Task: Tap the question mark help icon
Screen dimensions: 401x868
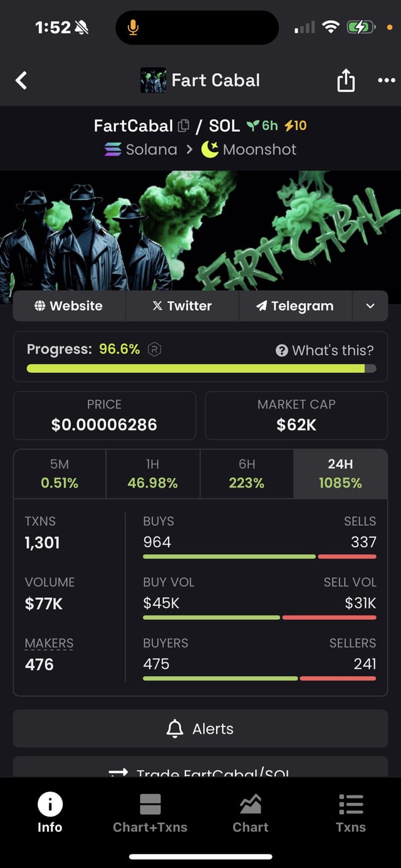Action: click(x=282, y=350)
